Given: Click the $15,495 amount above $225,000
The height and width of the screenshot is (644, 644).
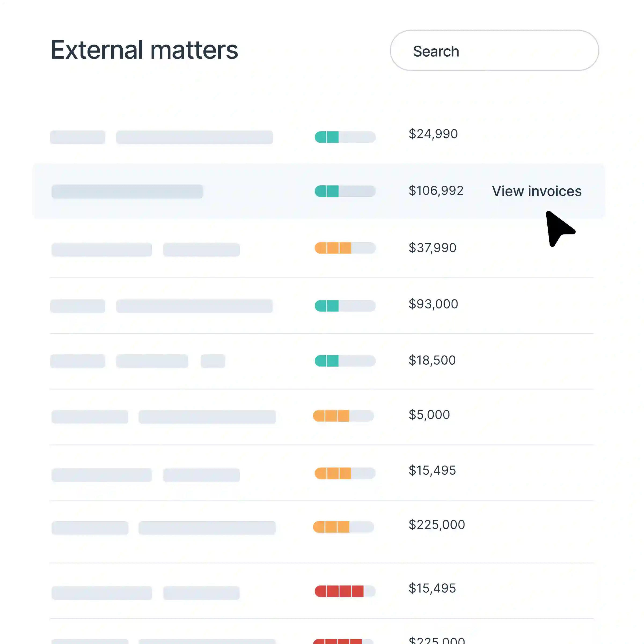Looking at the screenshot, I should [x=432, y=470].
